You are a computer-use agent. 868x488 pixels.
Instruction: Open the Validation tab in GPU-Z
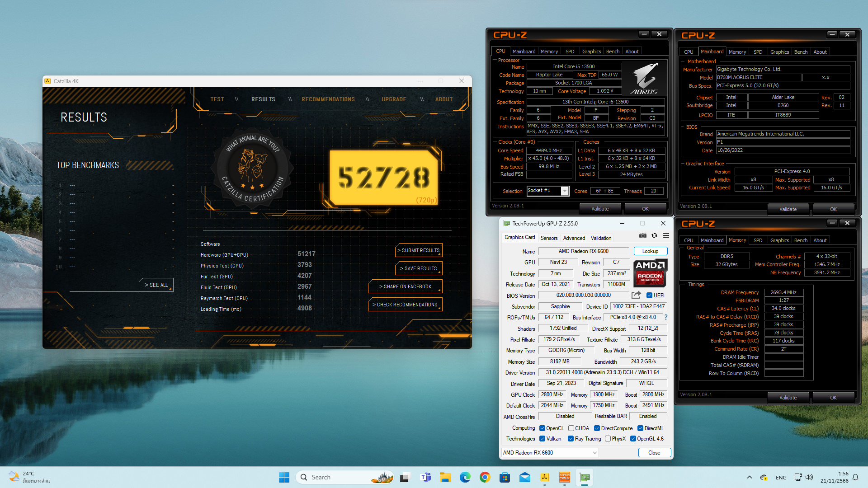[601, 238]
